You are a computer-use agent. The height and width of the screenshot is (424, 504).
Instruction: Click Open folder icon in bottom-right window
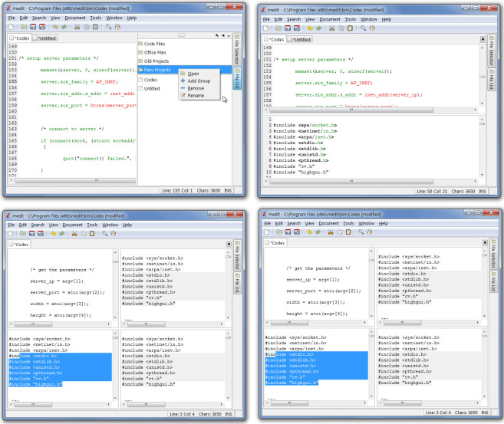[x=279, y=232]
